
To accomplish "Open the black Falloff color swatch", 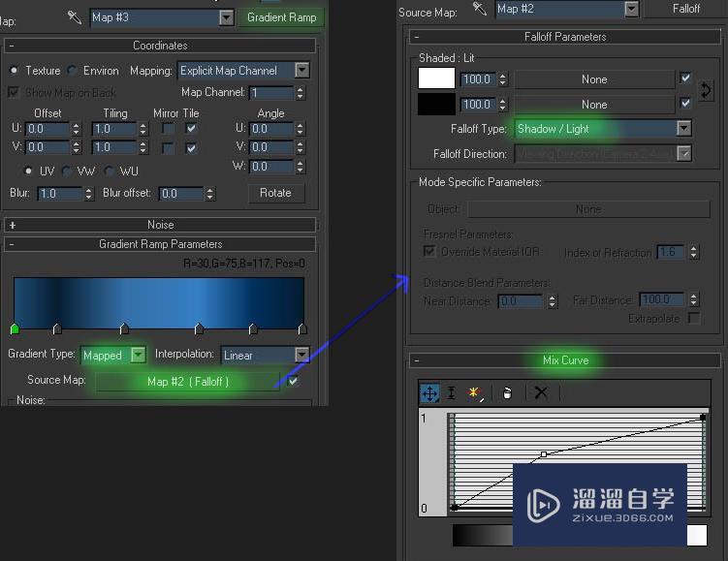I will pyautogui.click(x=436, y=104).
